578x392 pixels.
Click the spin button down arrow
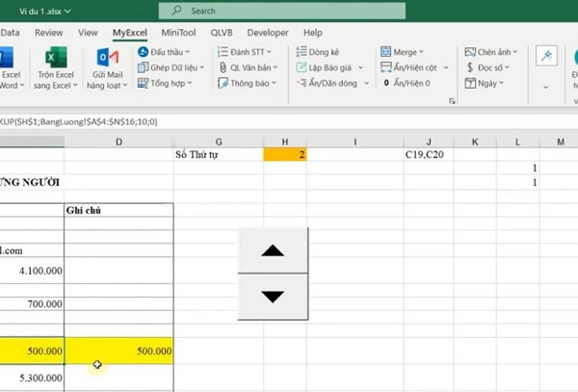(273, 297)
